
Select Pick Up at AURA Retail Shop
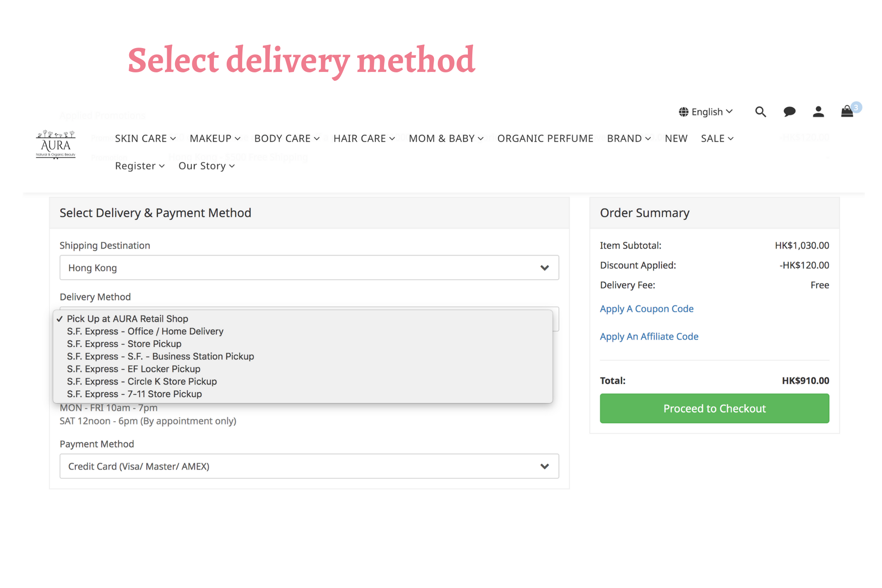(x=127, y=319)
